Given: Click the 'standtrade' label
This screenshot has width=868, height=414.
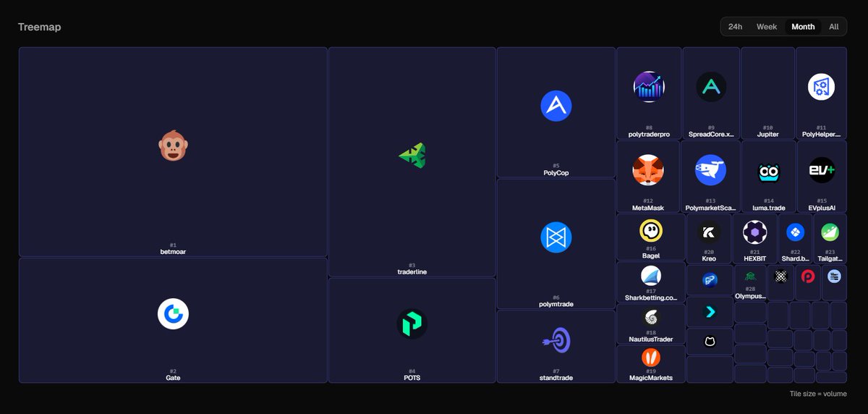Looking at the screenshot, I should point(556,378).
